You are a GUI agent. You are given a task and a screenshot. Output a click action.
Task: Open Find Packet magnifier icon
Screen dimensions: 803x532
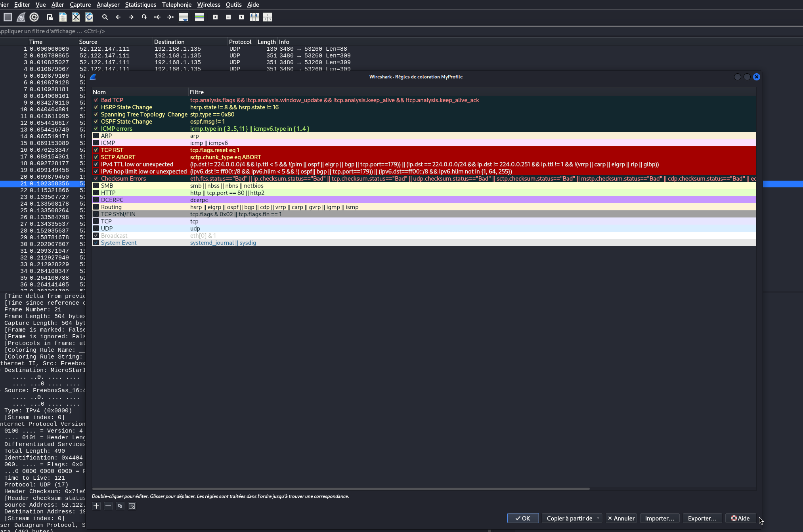pyautogui.click(x=105, y=17)
